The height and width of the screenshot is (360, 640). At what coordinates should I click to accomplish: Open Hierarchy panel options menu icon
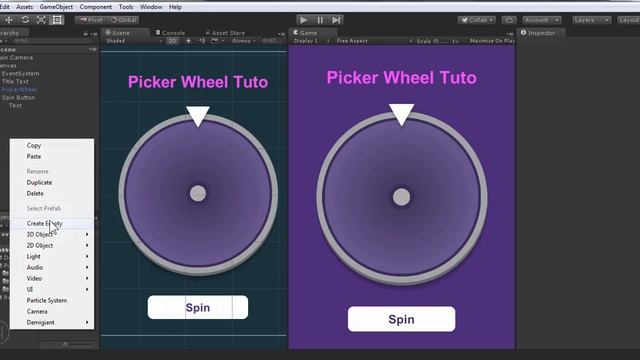[x=94, y=34]
